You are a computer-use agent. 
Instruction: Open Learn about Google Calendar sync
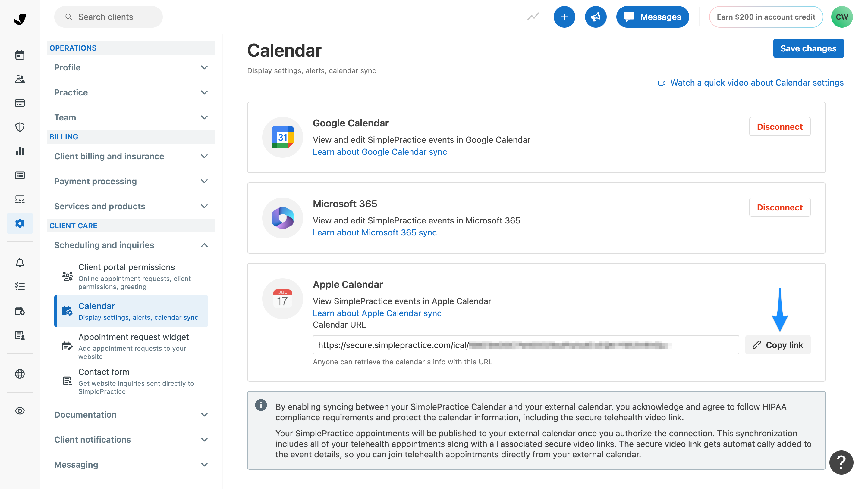point(380,152)
